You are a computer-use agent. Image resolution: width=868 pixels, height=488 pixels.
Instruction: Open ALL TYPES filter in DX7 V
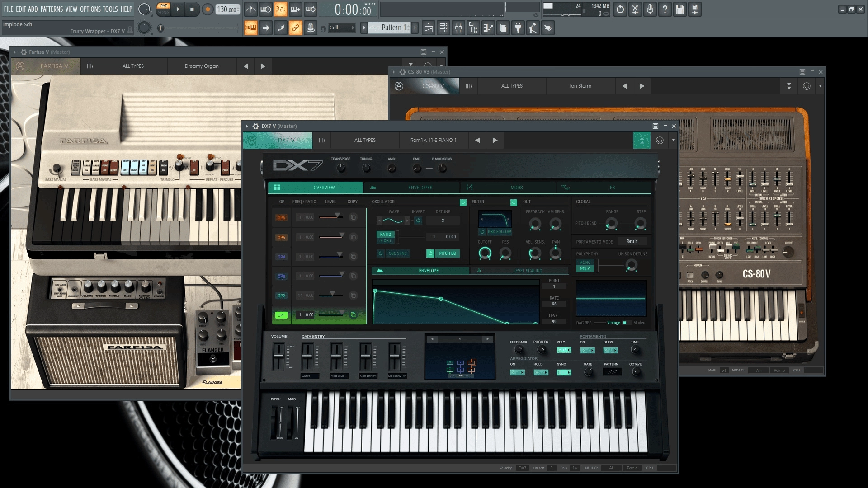[365, 140]
